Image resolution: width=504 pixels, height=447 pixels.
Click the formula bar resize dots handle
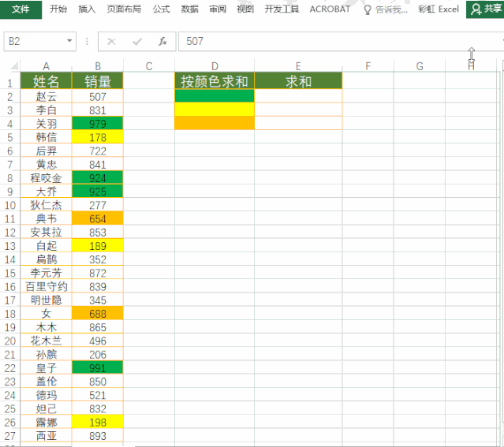87,42
